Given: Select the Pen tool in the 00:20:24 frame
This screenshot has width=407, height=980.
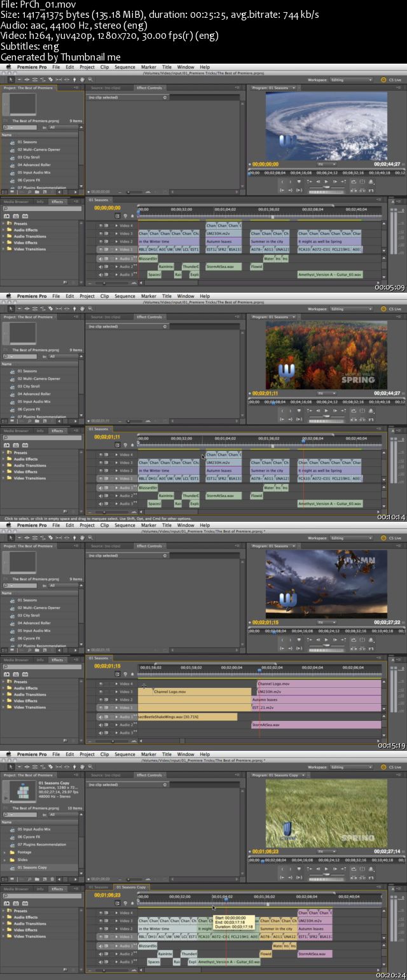Looking at the screenshot, I should [74, 766].
